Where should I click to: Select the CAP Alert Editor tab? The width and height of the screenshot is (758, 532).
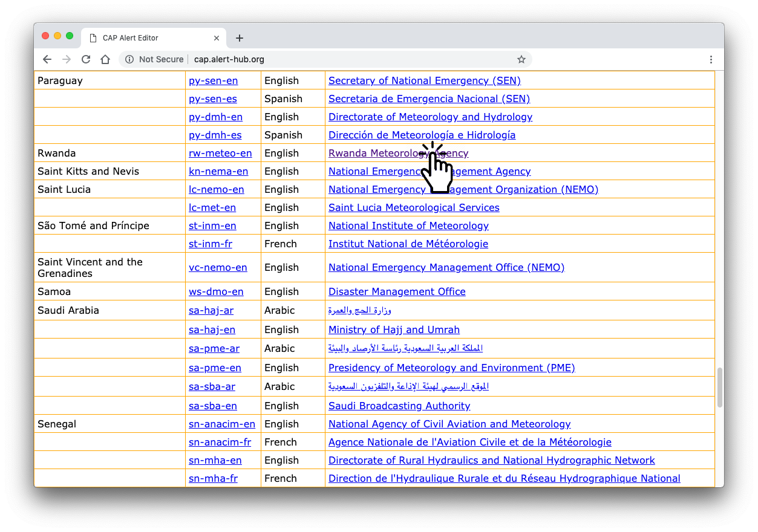[154, 37]
